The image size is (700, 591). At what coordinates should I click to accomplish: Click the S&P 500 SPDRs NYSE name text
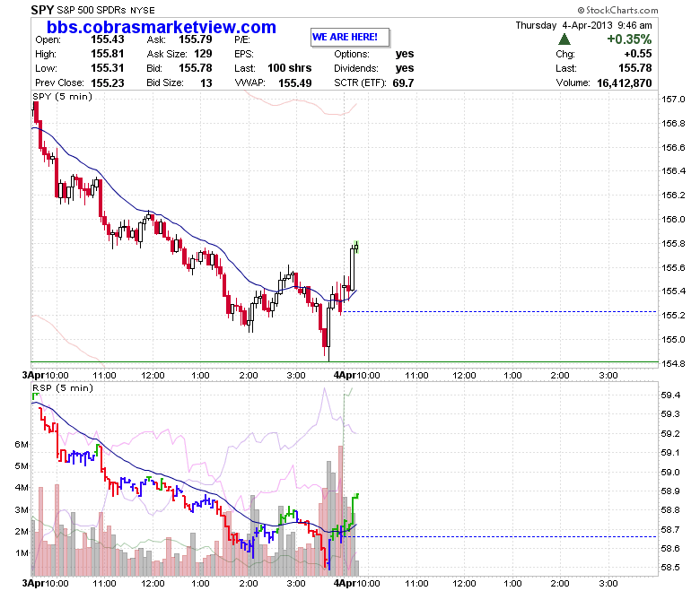pos(106,10)
